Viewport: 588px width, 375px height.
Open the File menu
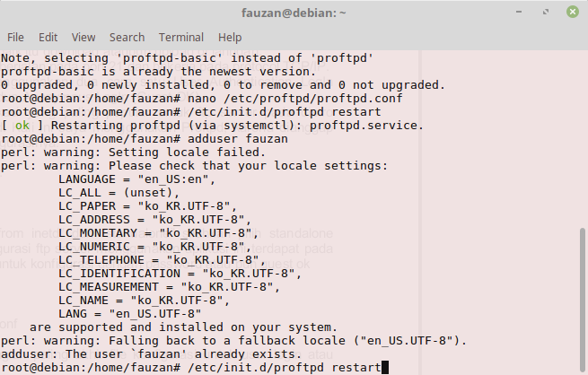click(x=15, y=38)
